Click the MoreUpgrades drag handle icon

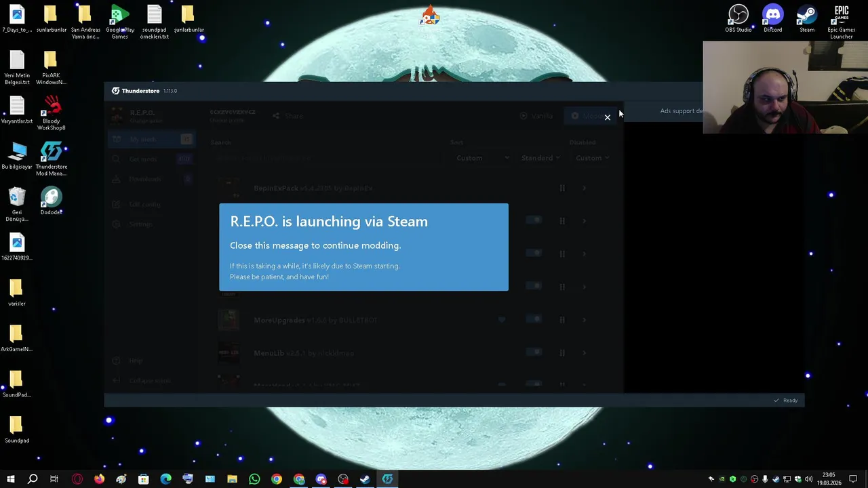coord(562,319)
